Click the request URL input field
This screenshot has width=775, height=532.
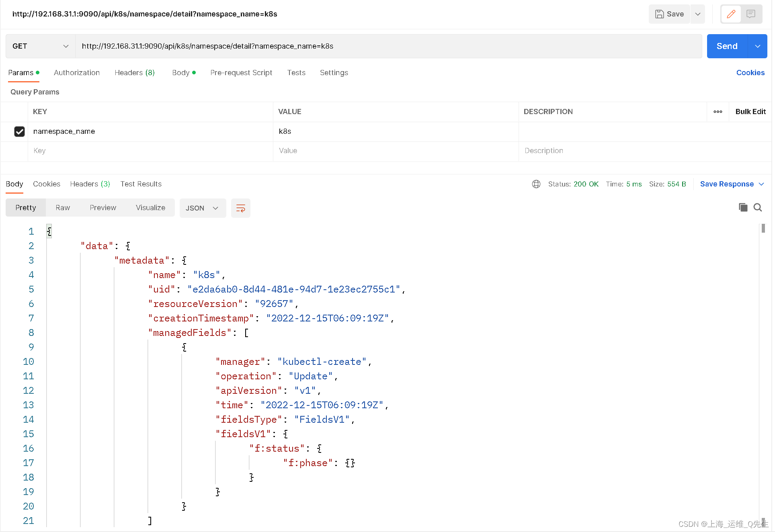tap(388, 46)
